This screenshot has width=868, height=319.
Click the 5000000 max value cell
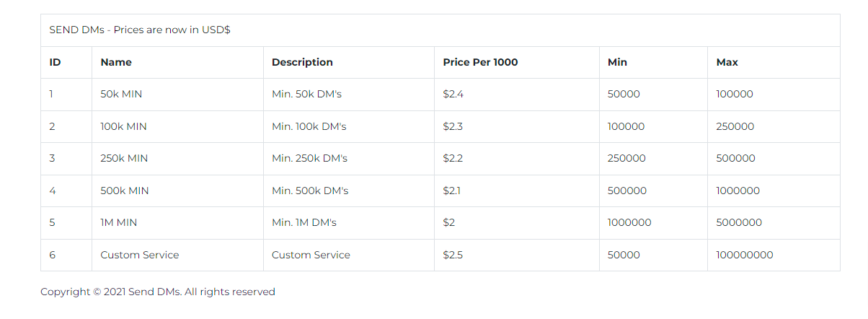pyautogui.click(x=739, y=222)
